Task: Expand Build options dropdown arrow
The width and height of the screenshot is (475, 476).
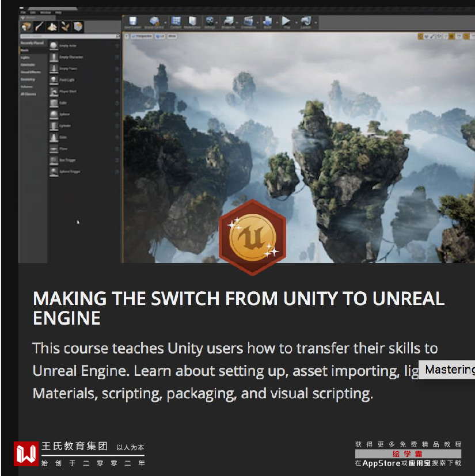Action: pyautogui.click(x=277, y=23)
